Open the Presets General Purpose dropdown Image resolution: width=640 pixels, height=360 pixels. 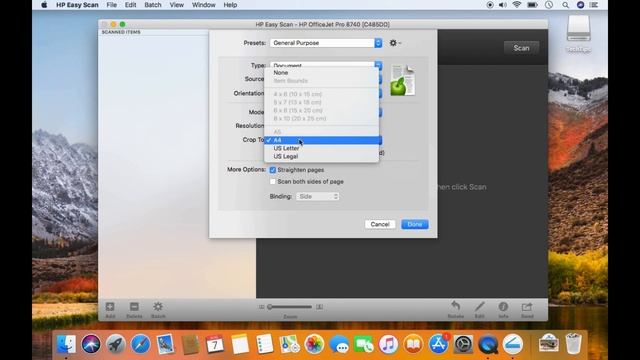pyautogui.click(x=326, y=43)
